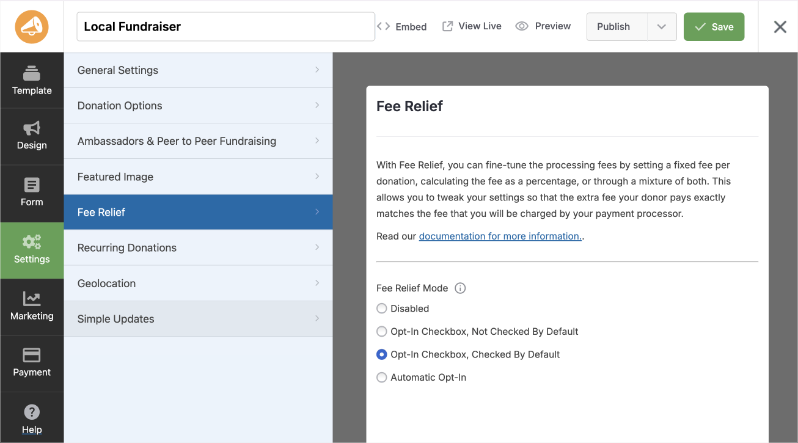Click the Fee Relief Mode label
Viewport: 798px width, 443px height.
412,288
